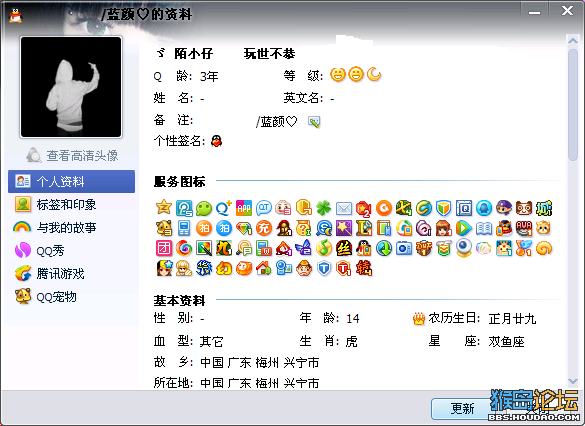The width and height of the screenshot is (585, 426).
Task: Open the QQ Music note icon
Action: pyautogui.click(x=323, y=248)
